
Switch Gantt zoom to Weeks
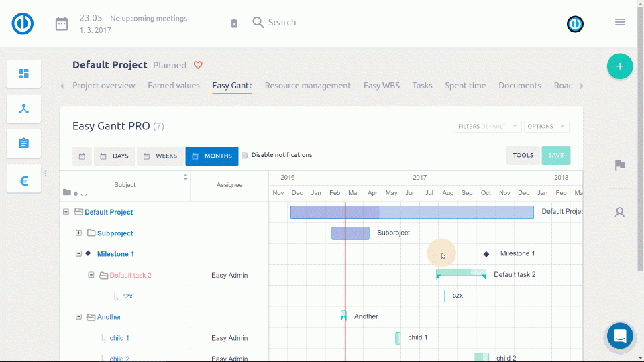(160, 156)
